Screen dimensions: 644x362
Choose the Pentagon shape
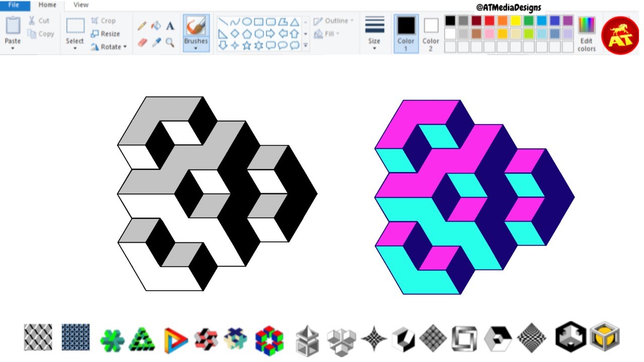247,34
